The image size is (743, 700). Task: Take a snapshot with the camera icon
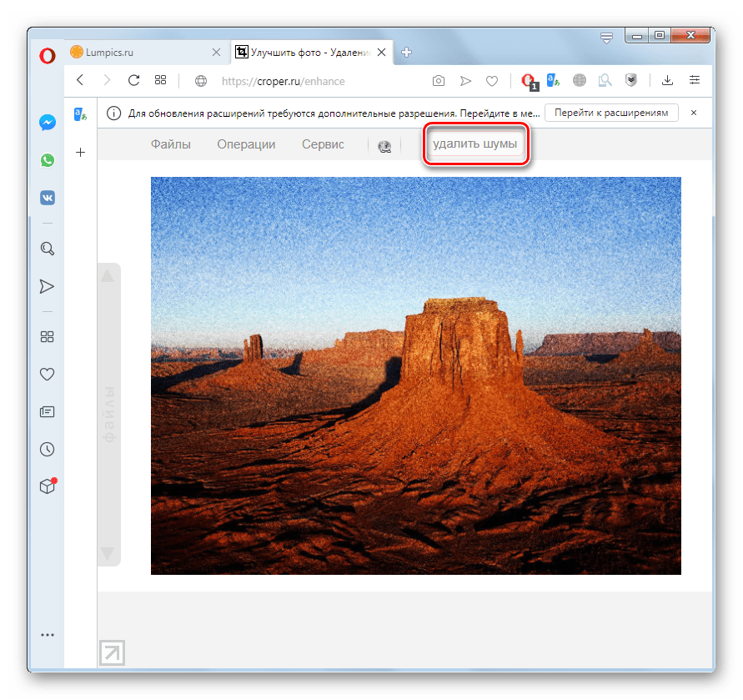[x=439, y=81]
